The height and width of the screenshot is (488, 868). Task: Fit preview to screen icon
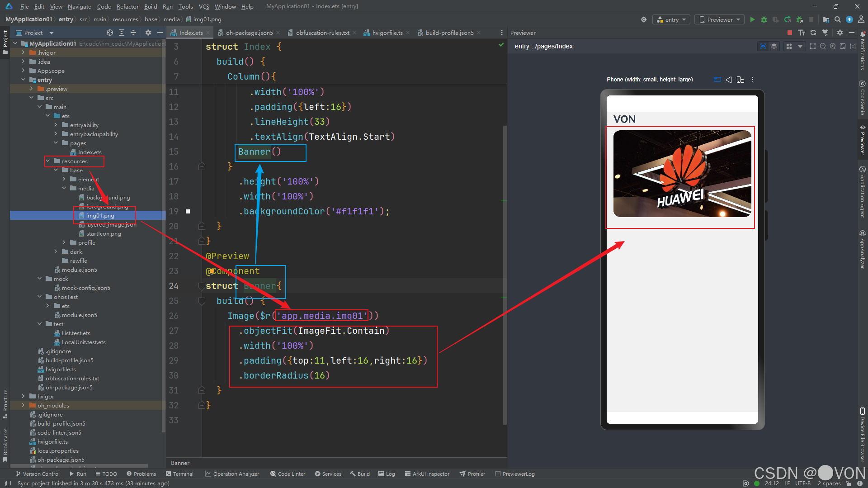(843, 46)
